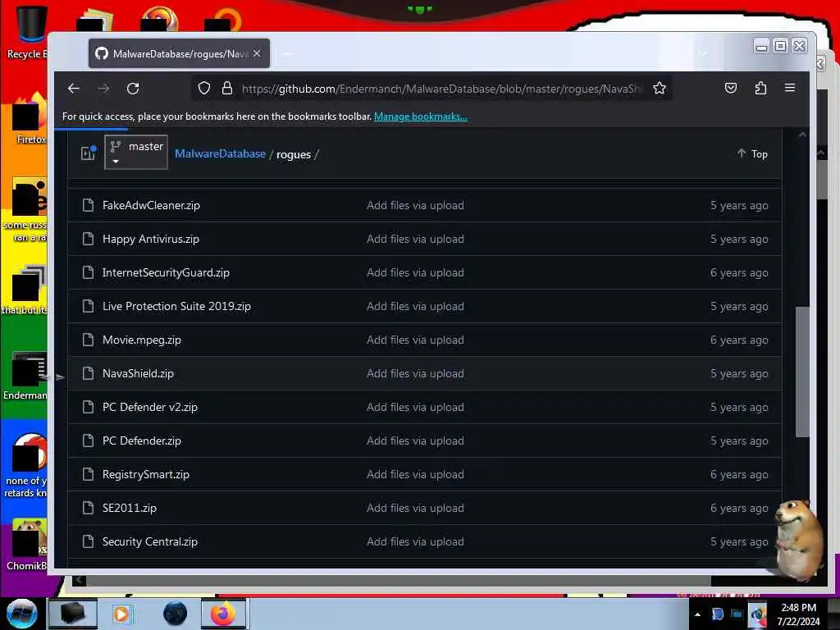Open Security Central.zip file
Screen dimensions: 840x630
click(x=150, y=541)
